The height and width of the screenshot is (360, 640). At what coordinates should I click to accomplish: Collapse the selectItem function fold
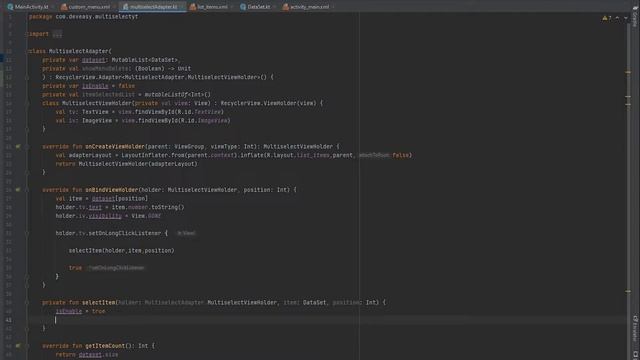[x=27, y=302]
